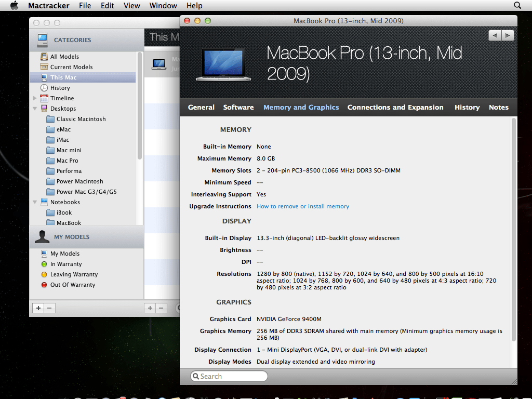532x399 pixels.
Task: Open the View menu
Action: [131, 5]
